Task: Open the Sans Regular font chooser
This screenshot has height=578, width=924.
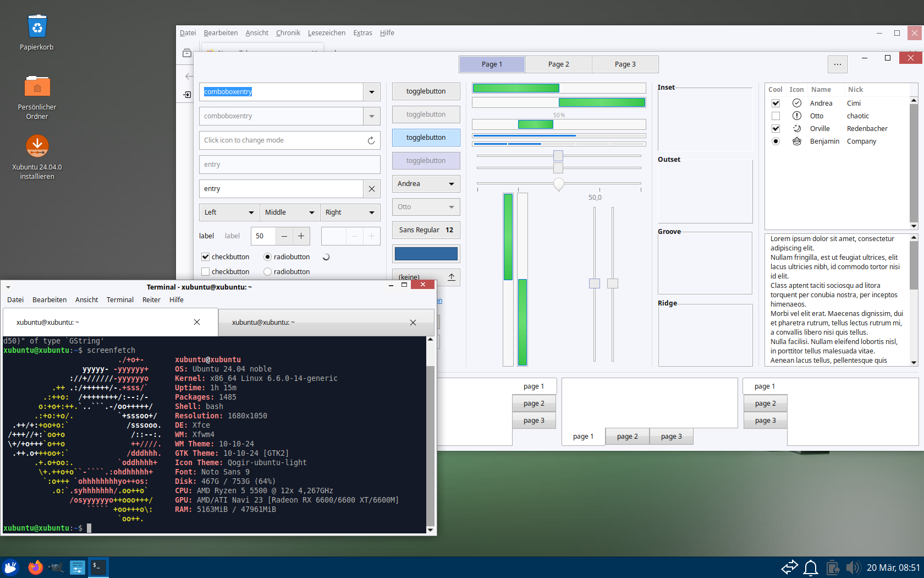Action: 426,230
